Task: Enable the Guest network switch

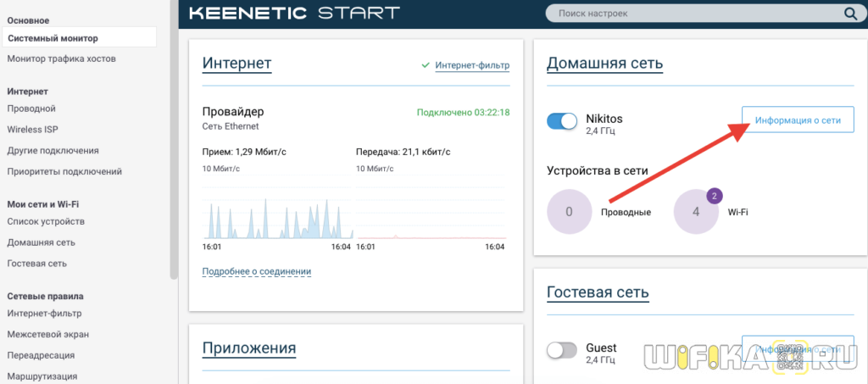Action: (562, 351)
